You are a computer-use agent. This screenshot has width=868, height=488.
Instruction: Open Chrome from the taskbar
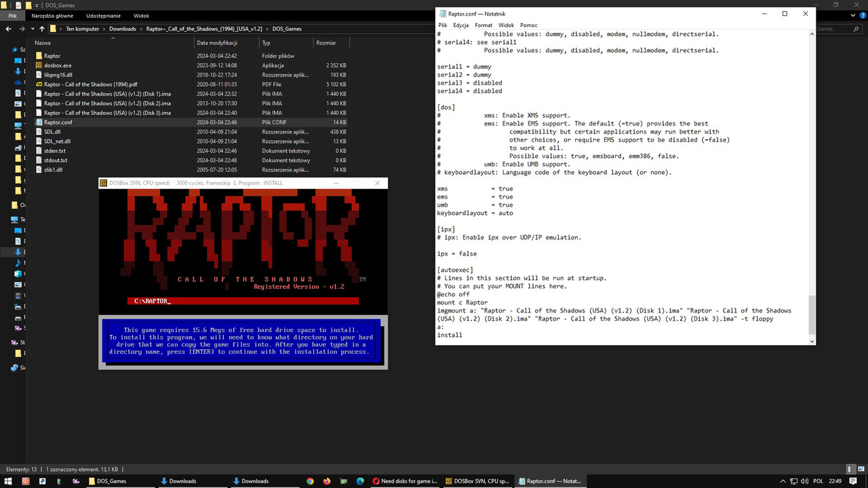[x=310, y=481]
